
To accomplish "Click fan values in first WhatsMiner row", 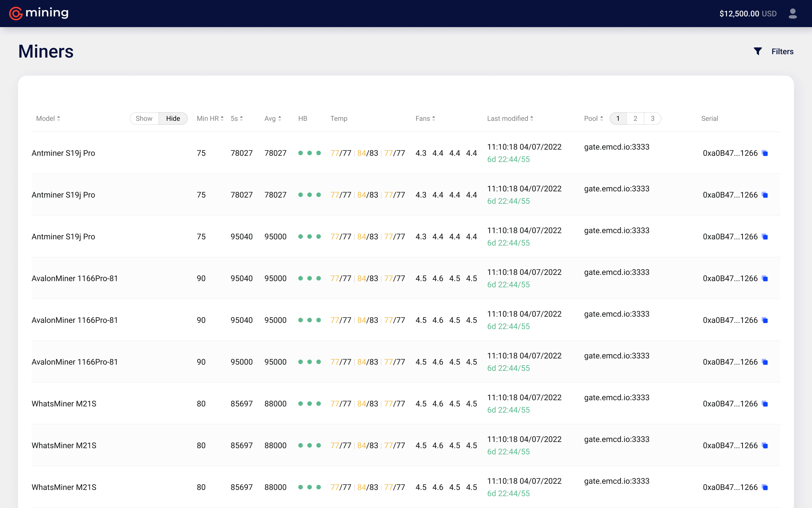I will tap(446, 404).
